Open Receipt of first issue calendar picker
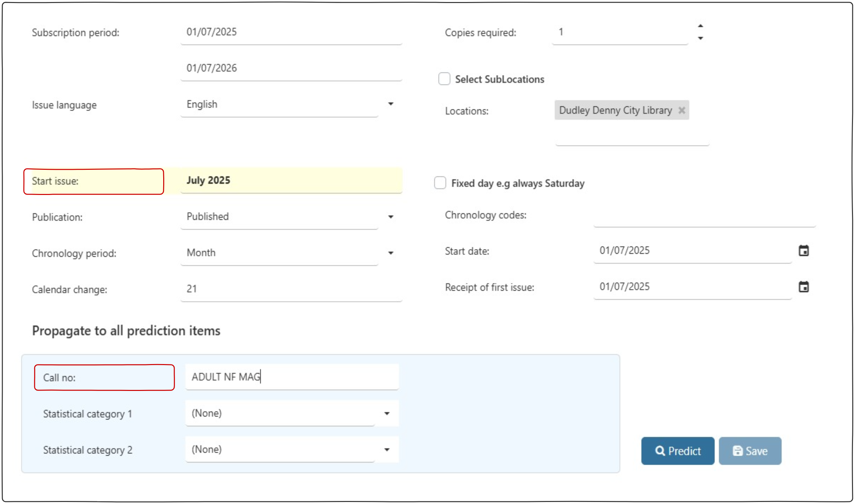Screen dimensions: 855x504 click(803, 287)
